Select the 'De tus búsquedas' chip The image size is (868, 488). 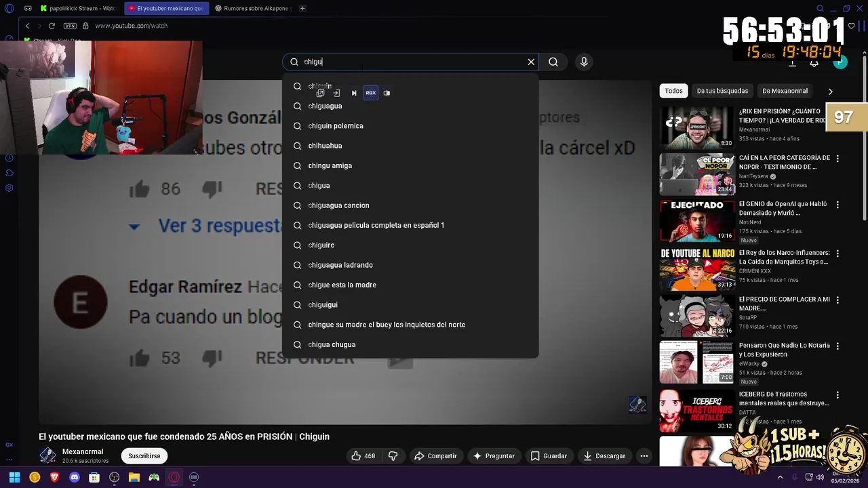coord(722,91)
